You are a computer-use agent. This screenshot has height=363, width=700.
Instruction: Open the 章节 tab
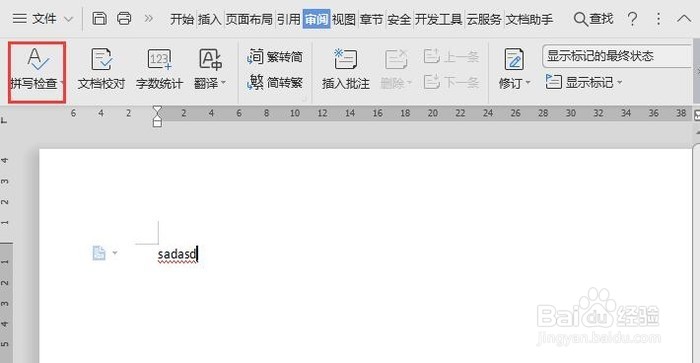371,19
